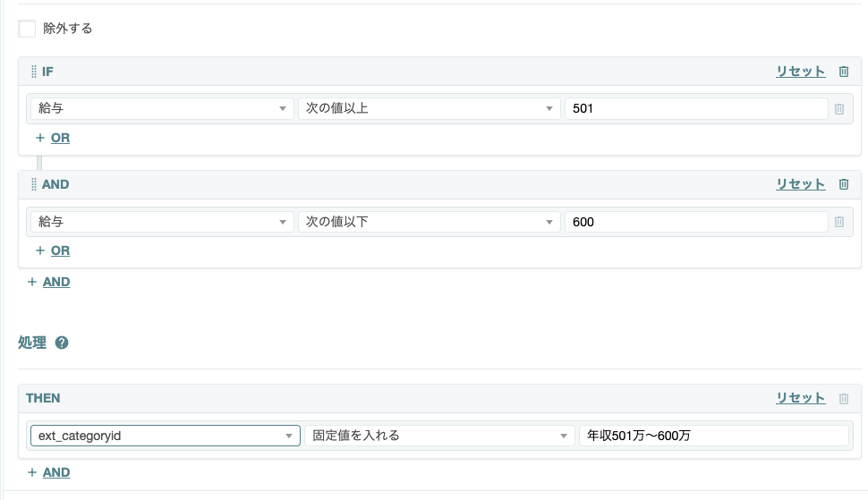Click リセット link in the IF header

(x=801, y=72)
